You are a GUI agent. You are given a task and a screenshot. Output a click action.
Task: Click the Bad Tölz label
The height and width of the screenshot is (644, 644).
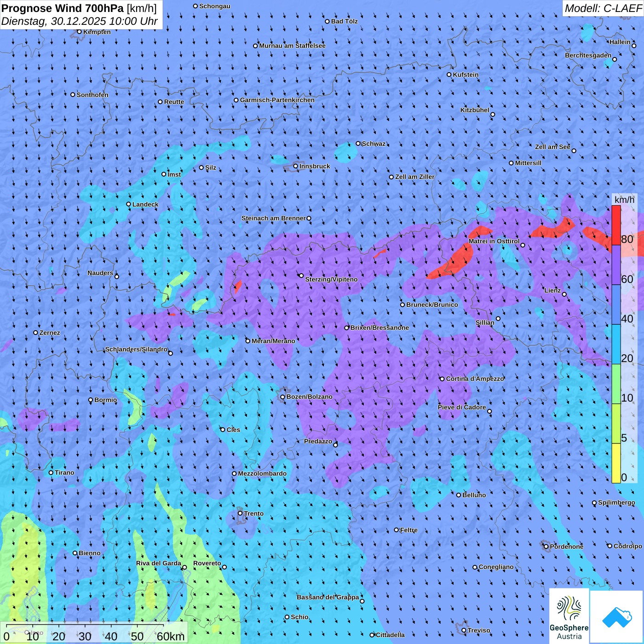(345, 21)
